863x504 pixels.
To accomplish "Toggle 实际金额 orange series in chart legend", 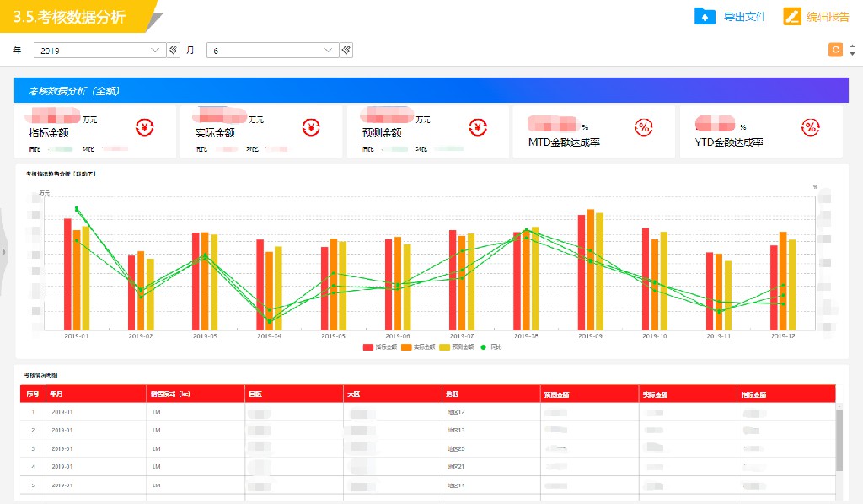I will point(418,347).
